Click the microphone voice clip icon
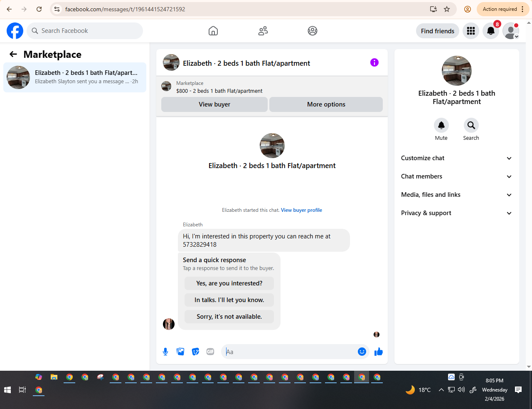The height and width of the screenshot is (409, 532). (165, 352)
